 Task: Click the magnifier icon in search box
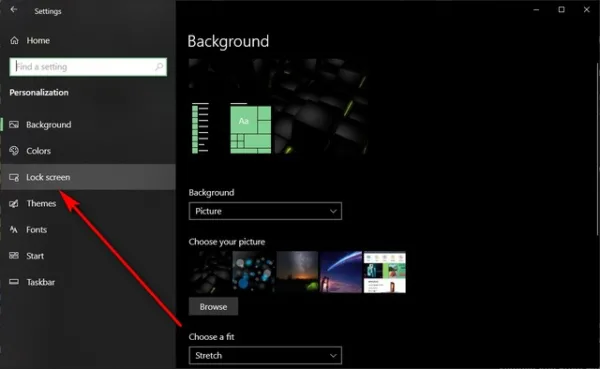pos(159,67)
